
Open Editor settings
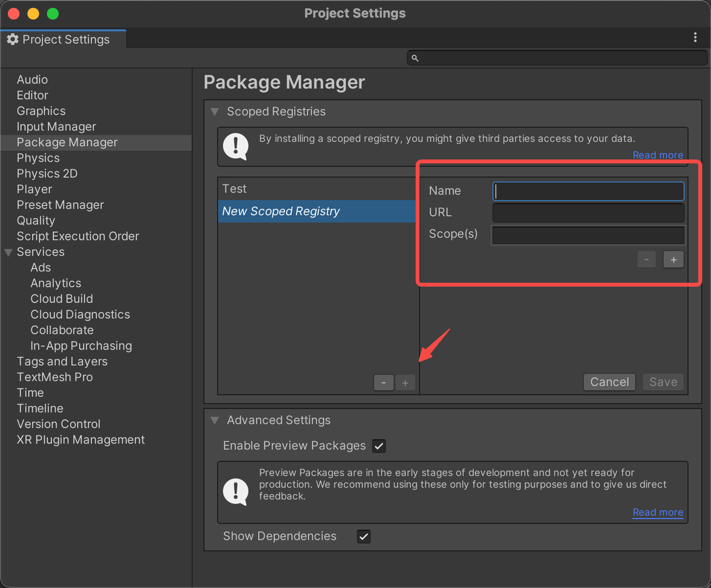click(x=32, y=95)
